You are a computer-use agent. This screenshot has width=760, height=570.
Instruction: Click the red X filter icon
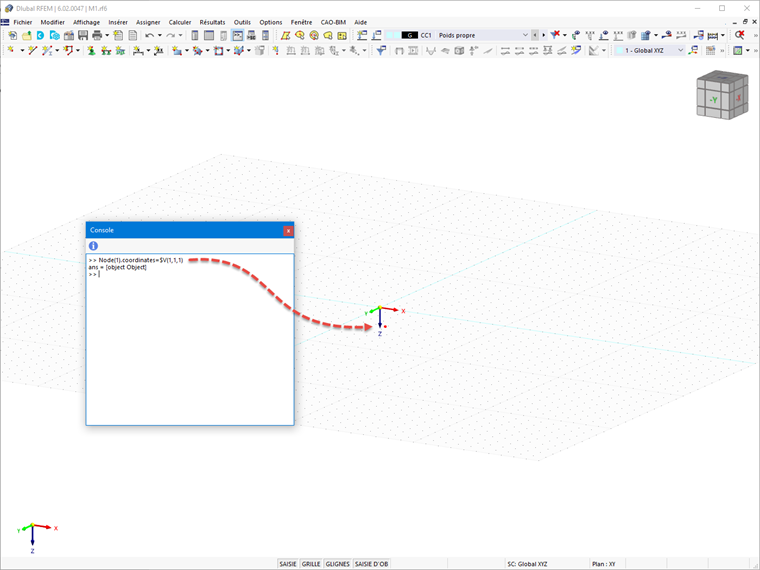coord(555,35)
